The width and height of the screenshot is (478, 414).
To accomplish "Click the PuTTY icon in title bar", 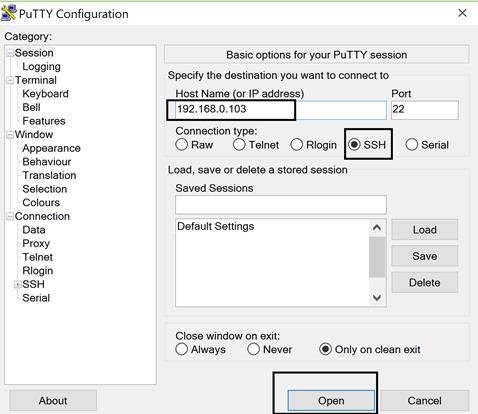I will 8,13.
